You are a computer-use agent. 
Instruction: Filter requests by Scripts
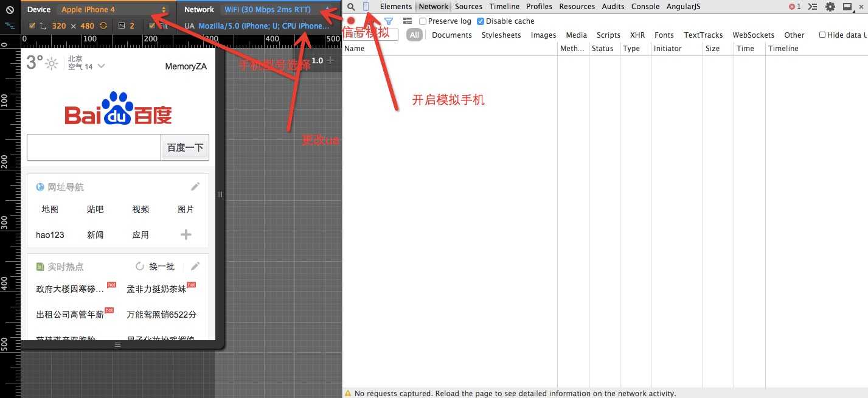[x=608, y=35]
